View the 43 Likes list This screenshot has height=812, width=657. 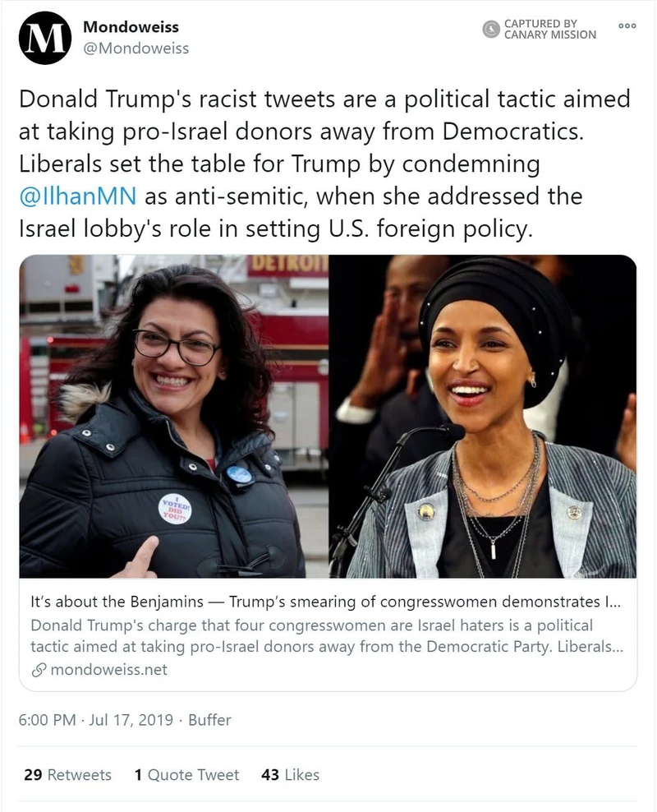tap(290, 775)
